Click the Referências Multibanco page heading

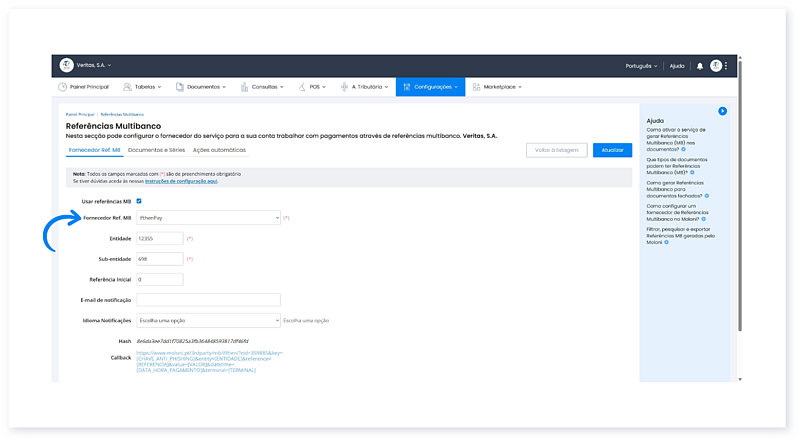click(113, 126)
